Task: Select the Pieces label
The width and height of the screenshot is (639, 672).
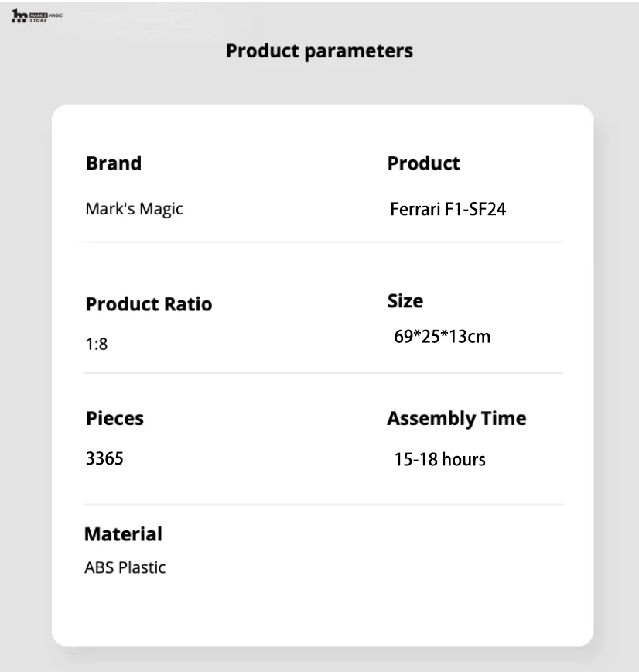Action: coord(114,419)
